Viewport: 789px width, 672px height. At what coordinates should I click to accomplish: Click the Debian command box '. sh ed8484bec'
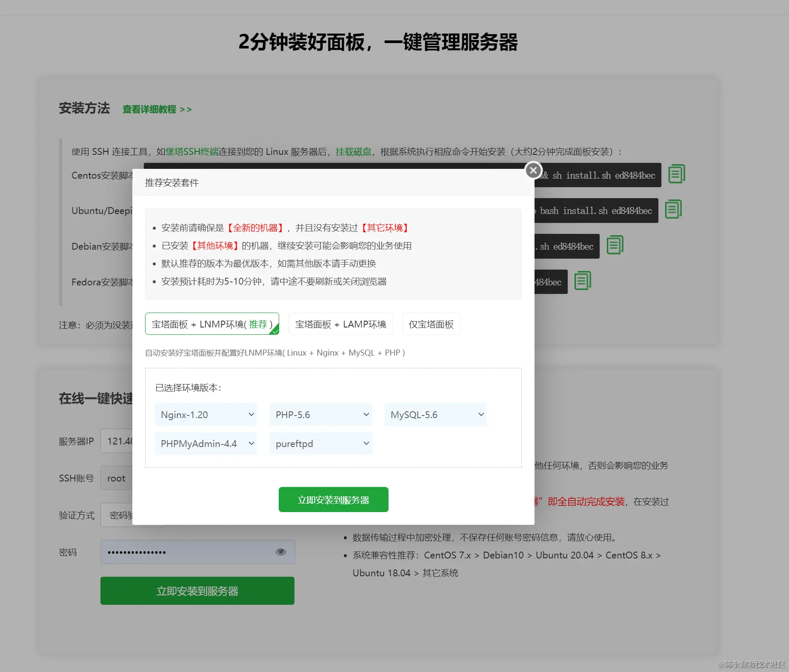[x=567, y=246]
